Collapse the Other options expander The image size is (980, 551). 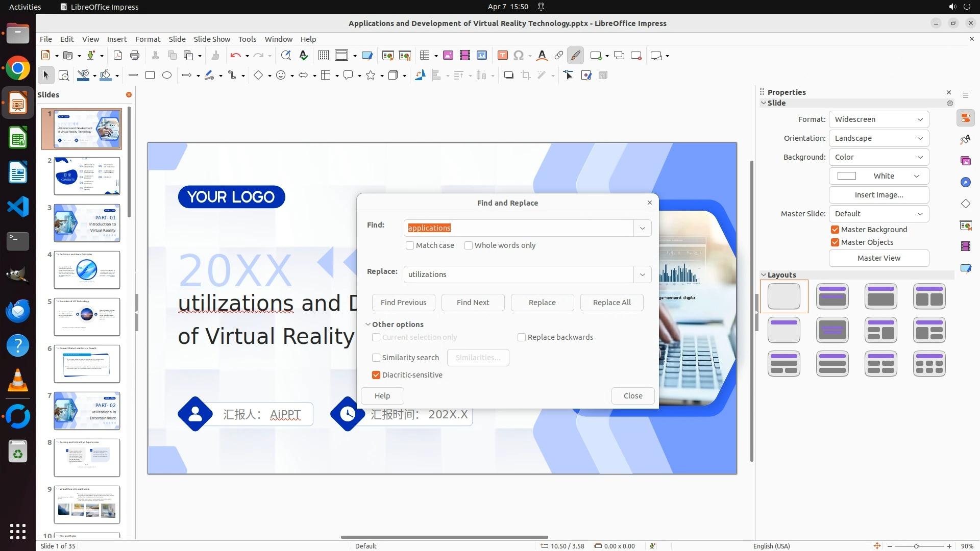pos(368,324)
